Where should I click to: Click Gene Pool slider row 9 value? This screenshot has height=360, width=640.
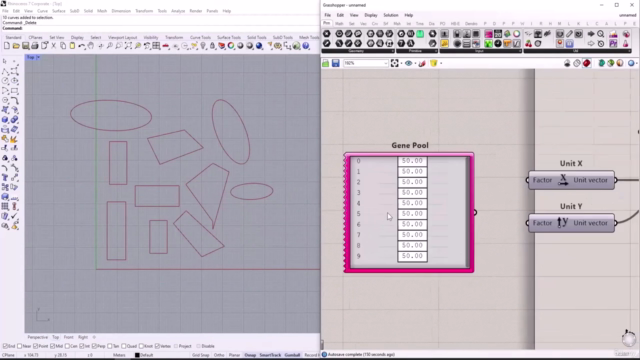[x=412, y=256]
